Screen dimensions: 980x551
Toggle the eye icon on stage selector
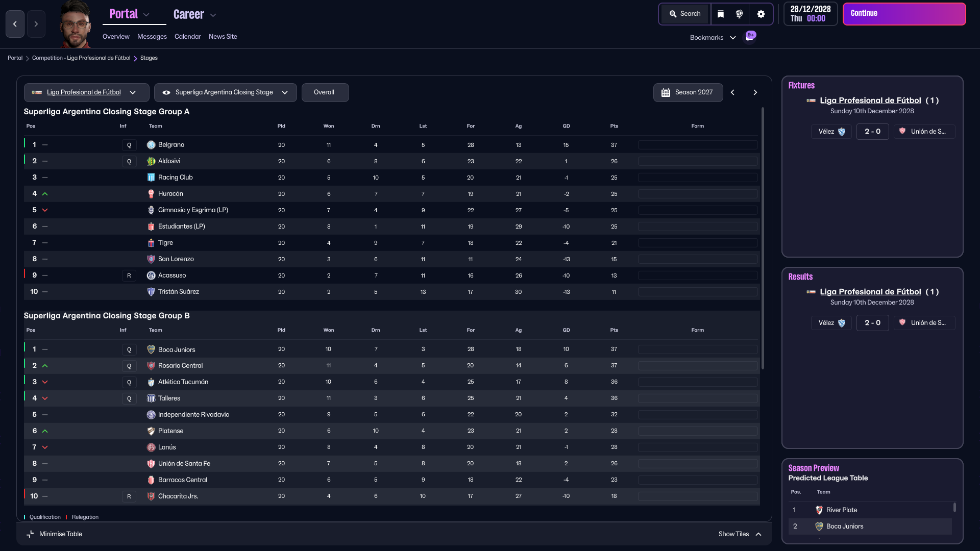(x=166, y=92)
